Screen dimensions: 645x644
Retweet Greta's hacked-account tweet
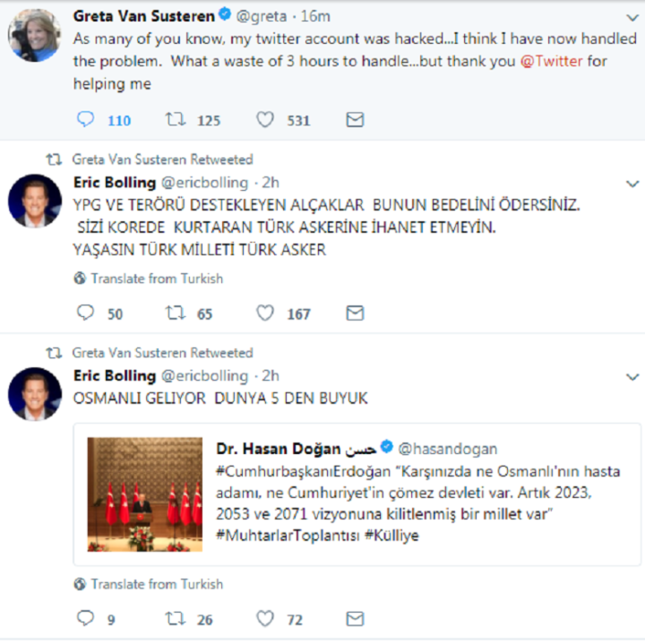[x=175, y=120]
